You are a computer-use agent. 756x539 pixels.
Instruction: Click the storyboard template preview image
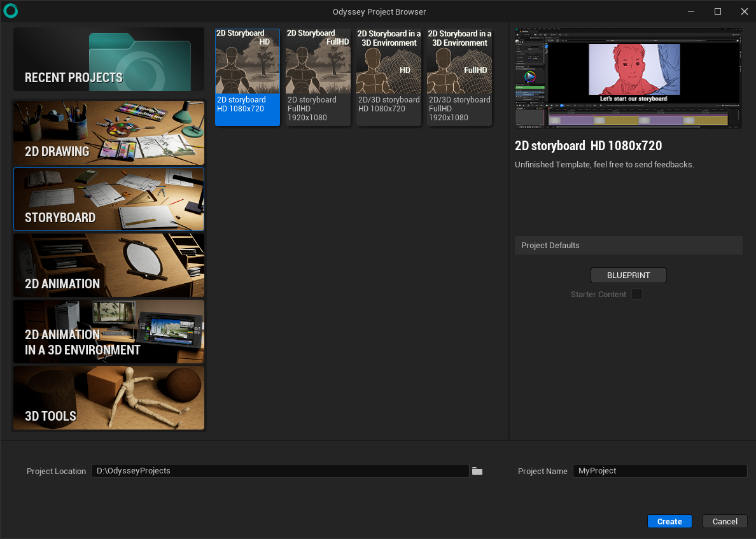point(628,78)
